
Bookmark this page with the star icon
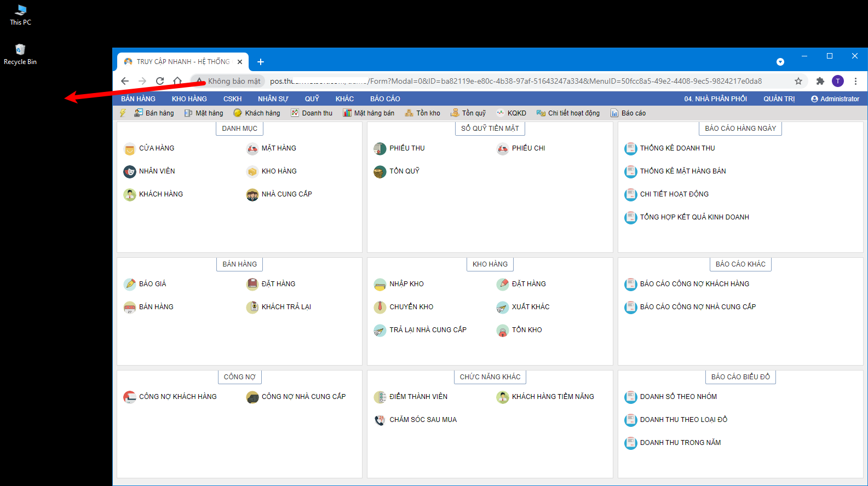coord(798,81)
